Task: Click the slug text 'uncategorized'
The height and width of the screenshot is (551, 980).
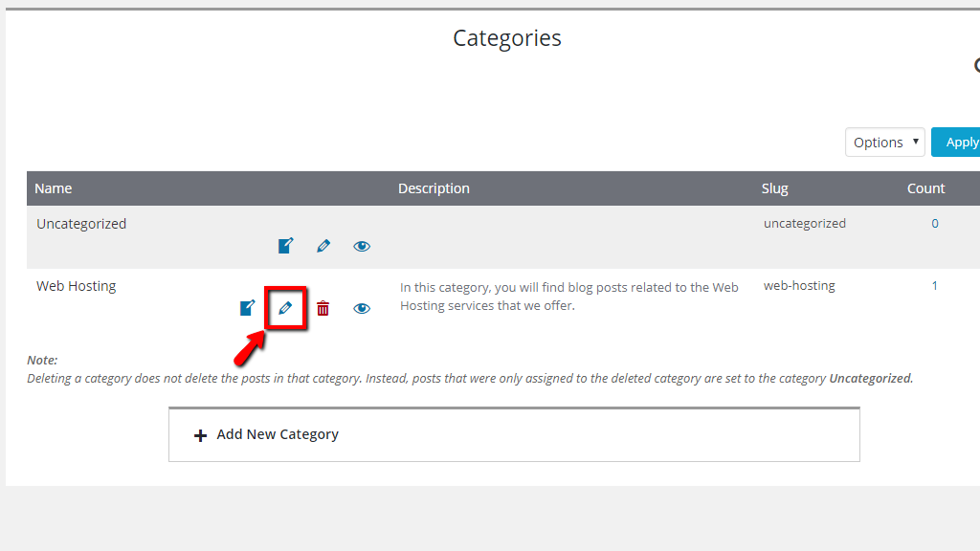Action: [804, 224]
